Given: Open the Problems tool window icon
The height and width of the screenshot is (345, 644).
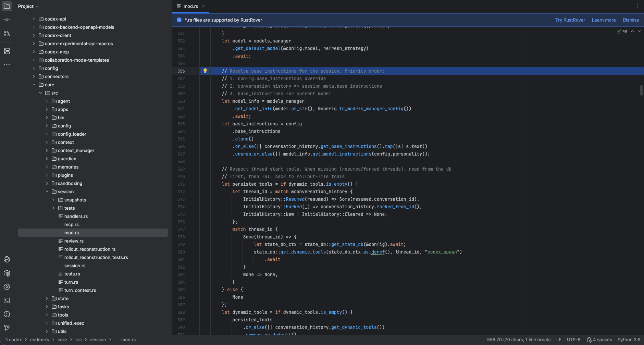Looking at the screenshot, I should [7, 314].
